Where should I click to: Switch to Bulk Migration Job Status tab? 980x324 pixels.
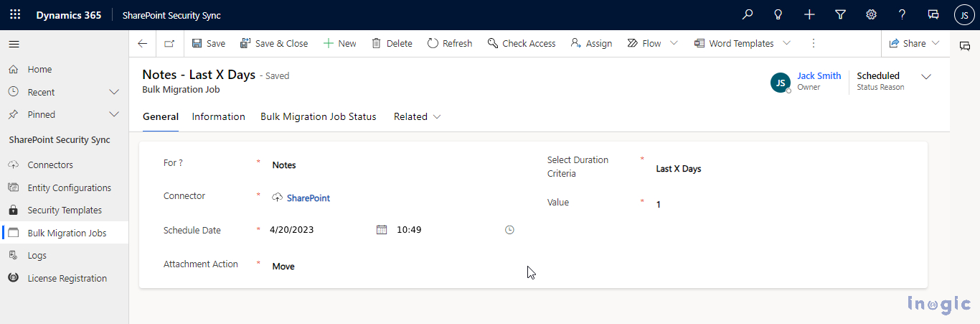(x=319, y=116)
